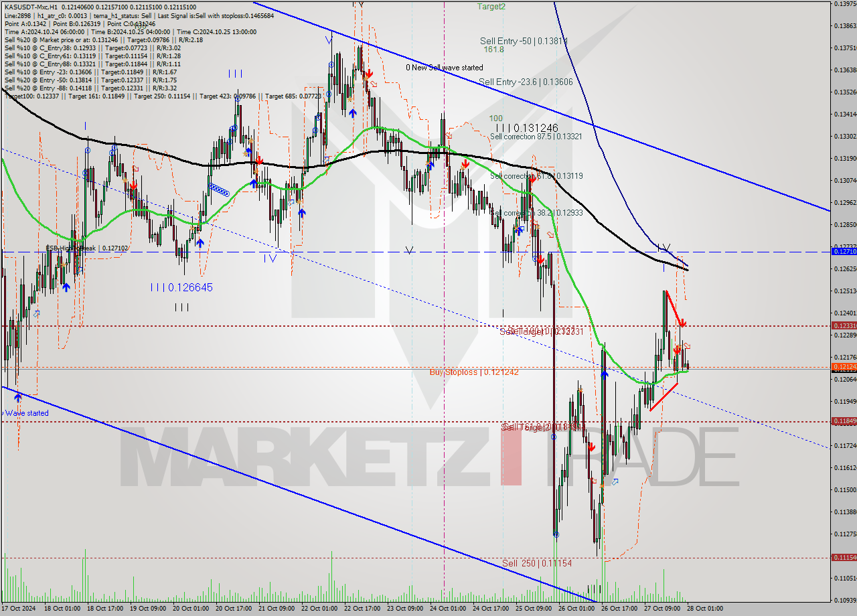Click the '19 Oct 09:00' time axis label

(147, 609)
